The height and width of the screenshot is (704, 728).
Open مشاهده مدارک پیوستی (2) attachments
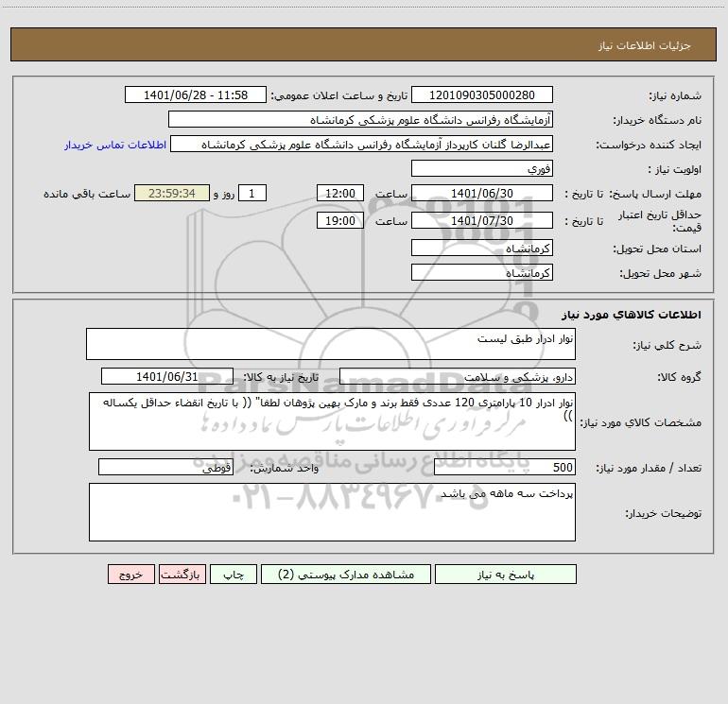point(346,575)
